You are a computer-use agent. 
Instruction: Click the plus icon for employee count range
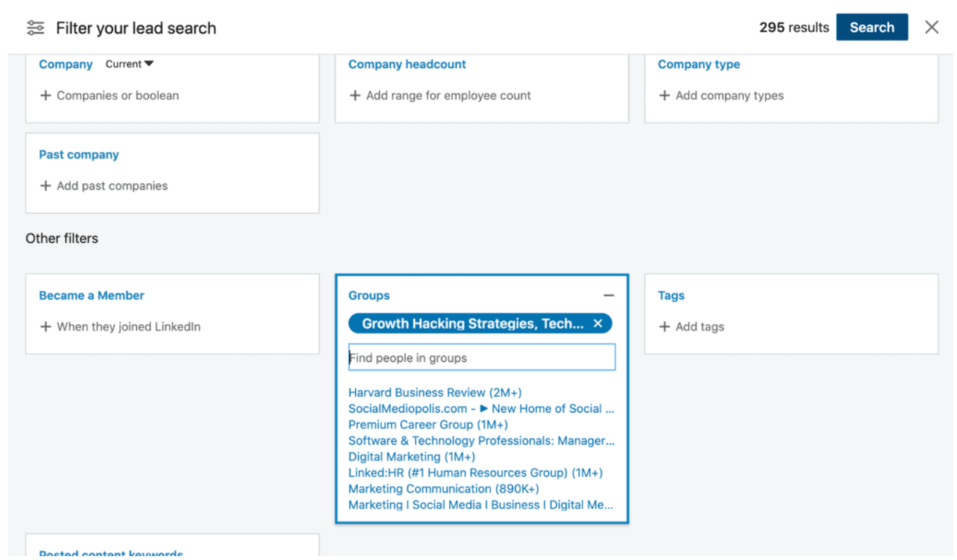356,96
